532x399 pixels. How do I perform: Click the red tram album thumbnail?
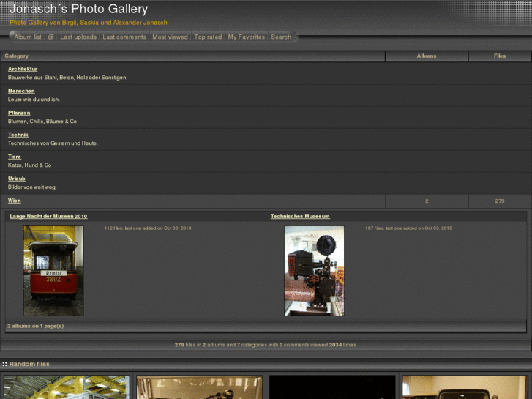(53, 271)
